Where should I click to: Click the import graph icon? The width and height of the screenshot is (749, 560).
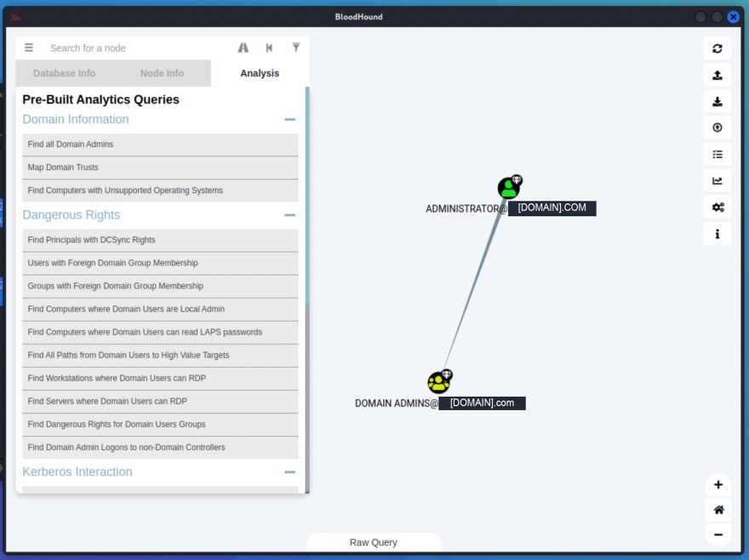pyautogui.click(x=718, y=101)
